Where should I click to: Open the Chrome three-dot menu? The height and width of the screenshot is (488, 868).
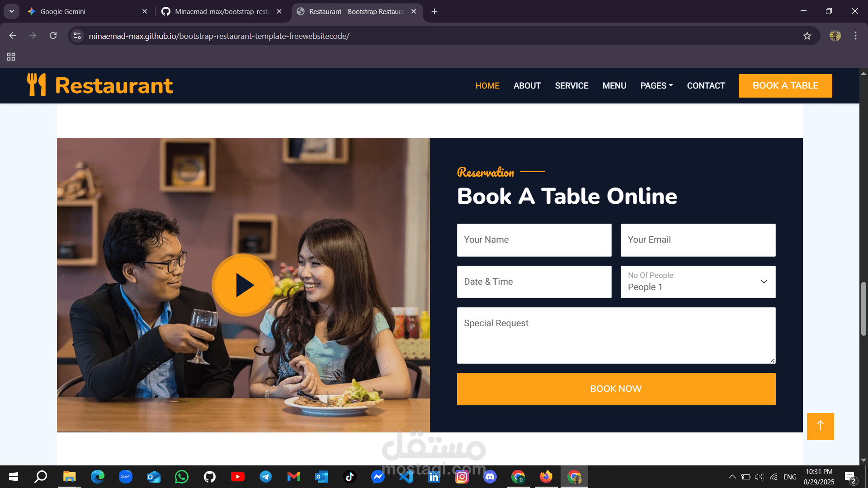(x=855, y=36)
